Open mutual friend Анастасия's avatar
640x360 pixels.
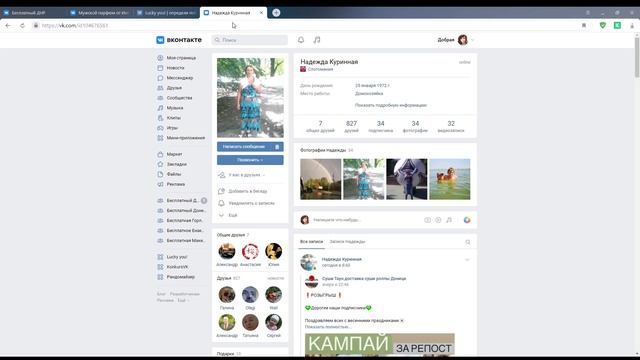(x=250, y=251)
